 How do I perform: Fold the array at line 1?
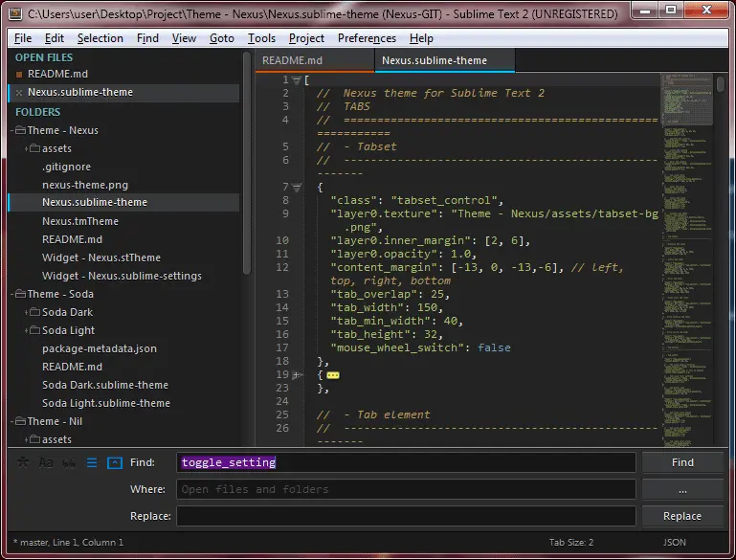tap(297, 80)
